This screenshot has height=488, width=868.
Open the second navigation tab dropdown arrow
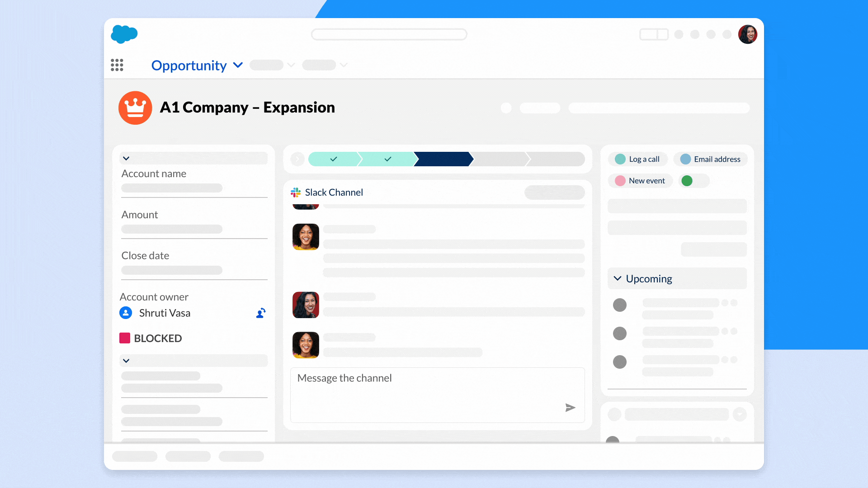291,65
